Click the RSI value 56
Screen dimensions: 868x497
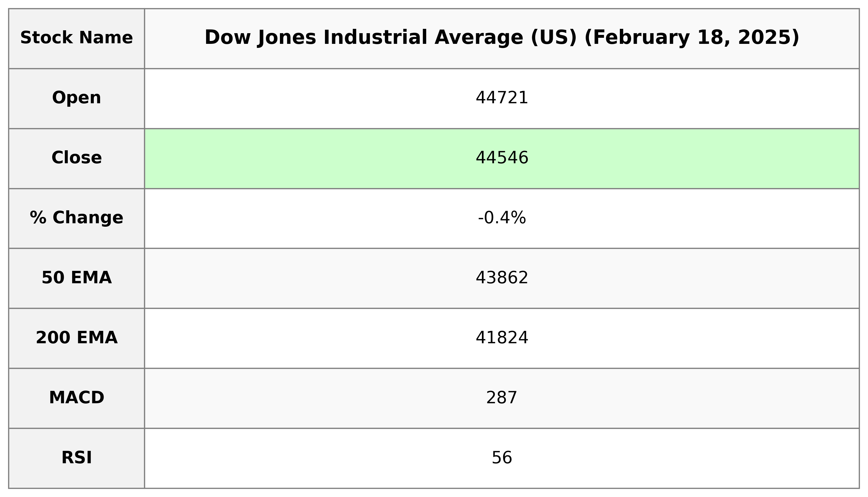point(502,458)
